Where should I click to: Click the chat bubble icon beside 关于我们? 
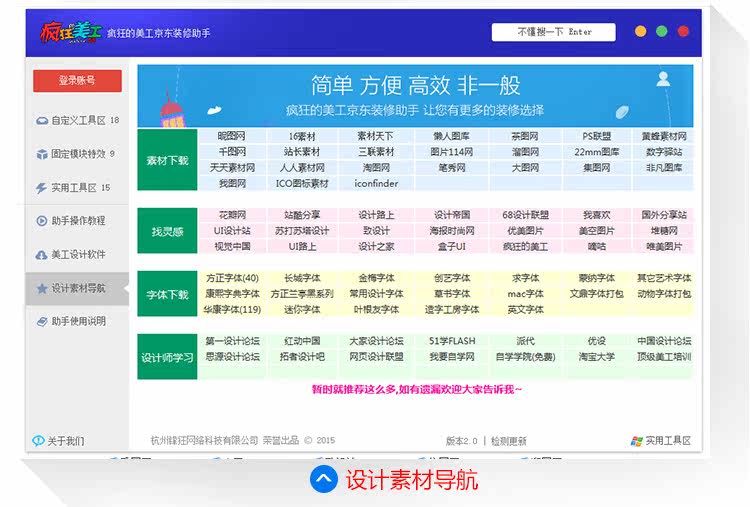[38, 441]
